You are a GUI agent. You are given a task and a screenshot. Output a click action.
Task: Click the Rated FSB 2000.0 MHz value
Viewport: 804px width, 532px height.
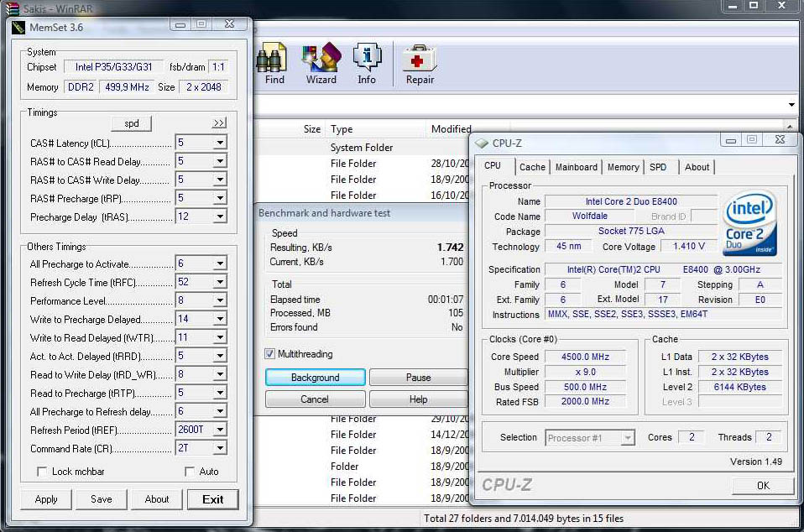585,401
